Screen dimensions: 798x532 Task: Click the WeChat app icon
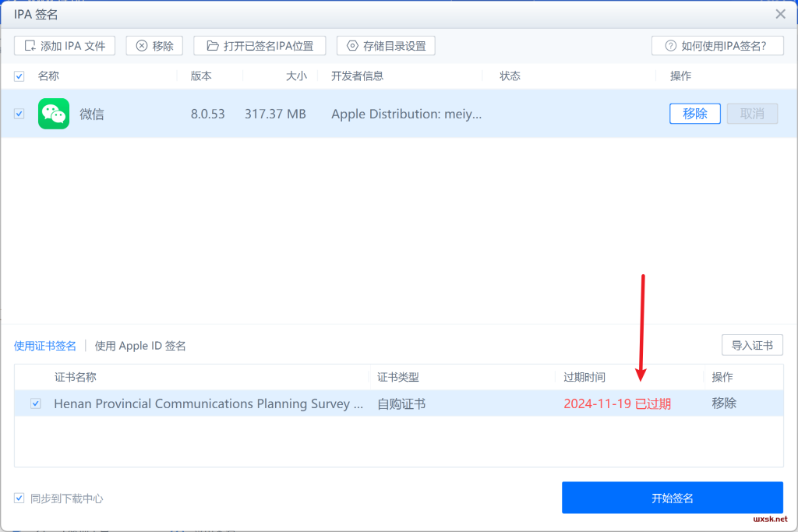click(54, 114)
